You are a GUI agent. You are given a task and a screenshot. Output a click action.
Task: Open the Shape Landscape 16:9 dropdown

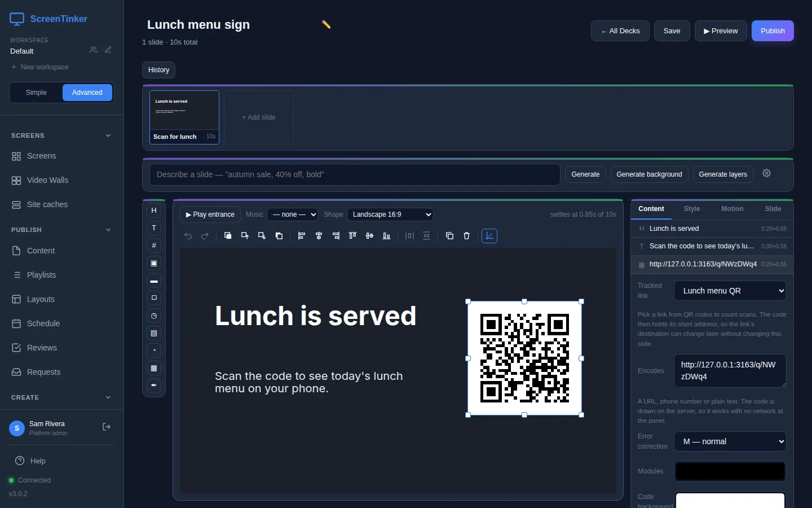click(390, 214)
